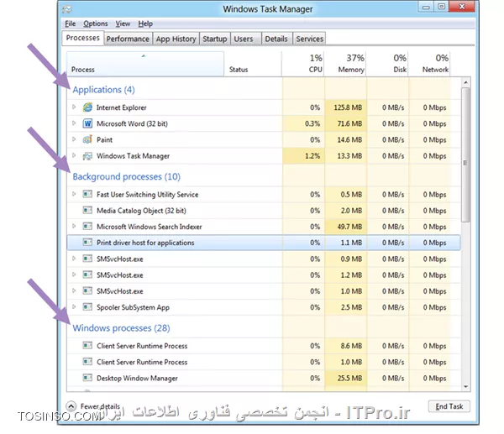Click the 0.3% CPU value
504x434 pixels.
tap(312, 123)
